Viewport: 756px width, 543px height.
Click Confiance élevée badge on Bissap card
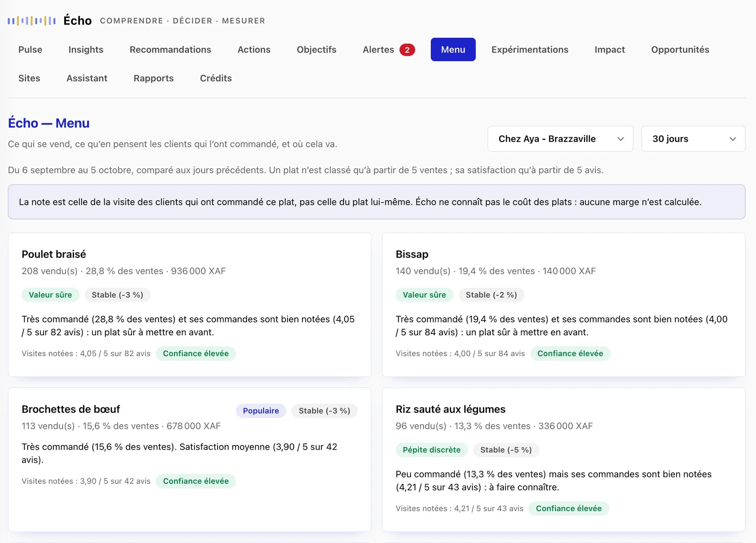pos(570,353)
